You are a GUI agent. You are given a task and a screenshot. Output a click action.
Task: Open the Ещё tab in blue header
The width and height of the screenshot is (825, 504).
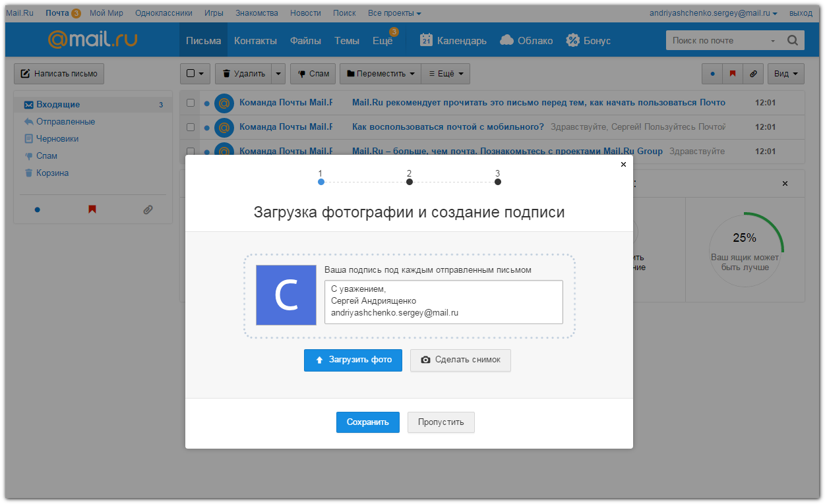click(382, 41)
